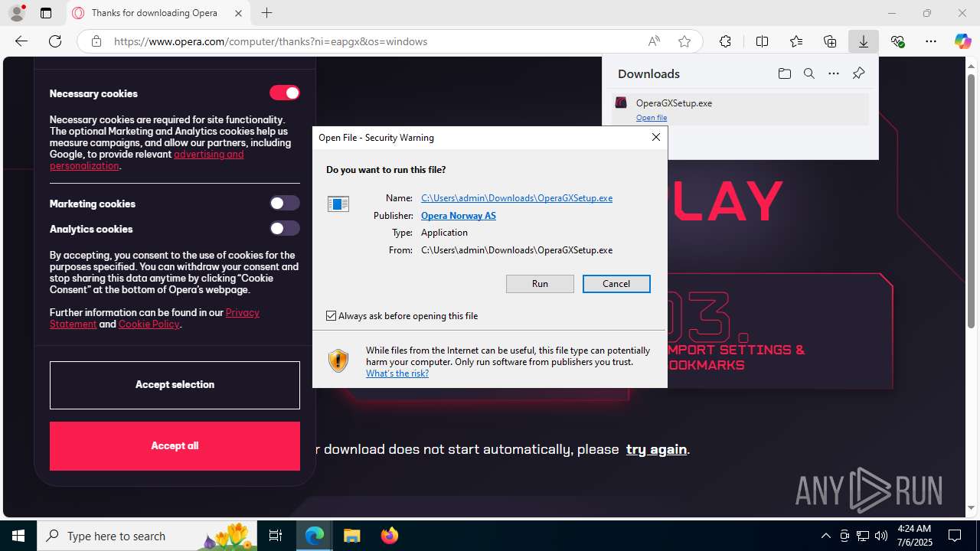Open the Extensions puzzle icon

tap(725, 41)
